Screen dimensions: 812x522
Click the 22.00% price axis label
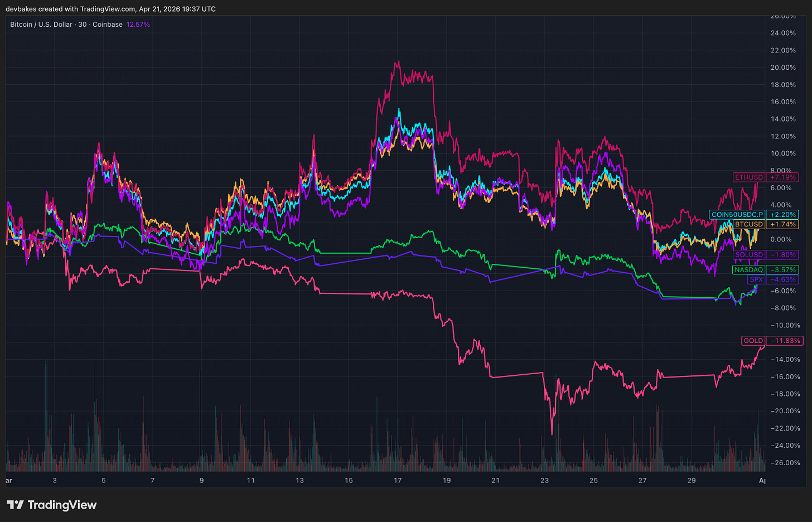pyautogui.click(x=782, y=50)
